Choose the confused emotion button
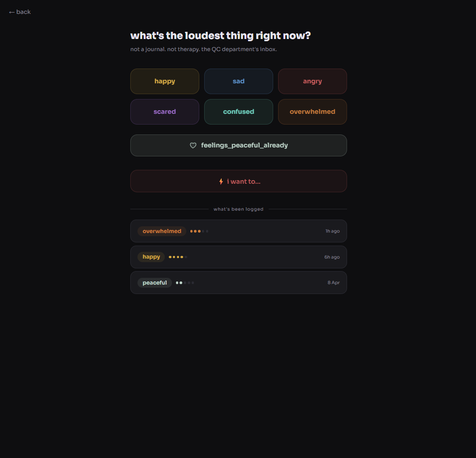 [239, 112]
